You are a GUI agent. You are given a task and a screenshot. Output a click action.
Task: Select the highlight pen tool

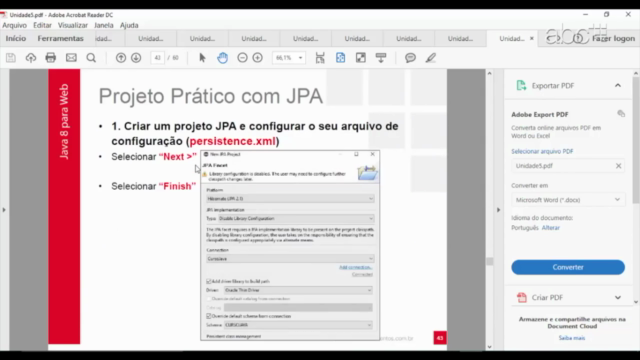click(x=431, y=58)
